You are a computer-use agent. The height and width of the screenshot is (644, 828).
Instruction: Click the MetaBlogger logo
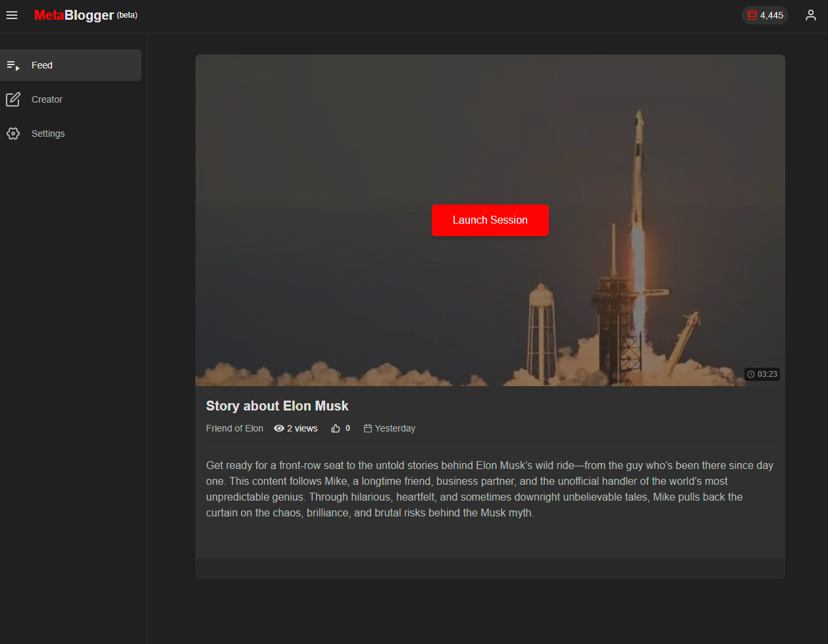pyautogui.click(x=74, y=15)
